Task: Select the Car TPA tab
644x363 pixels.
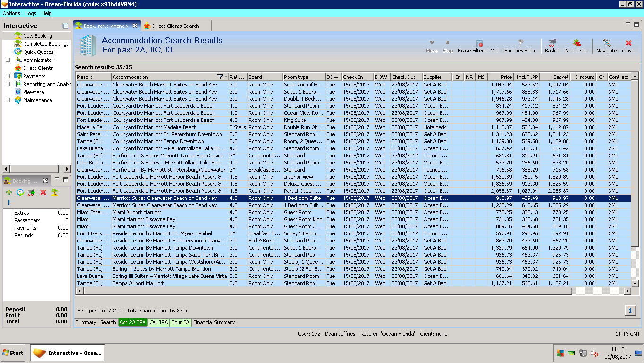Action: (159, 322)
